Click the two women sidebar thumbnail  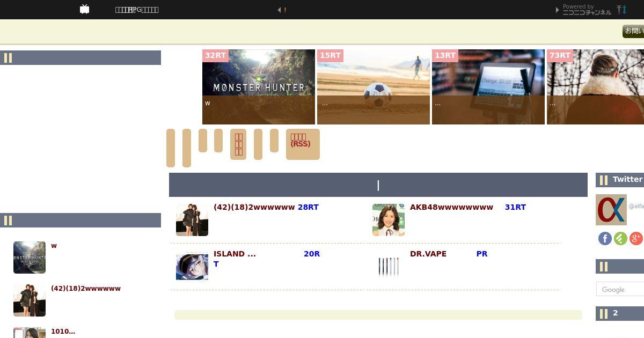click(30, 300)
